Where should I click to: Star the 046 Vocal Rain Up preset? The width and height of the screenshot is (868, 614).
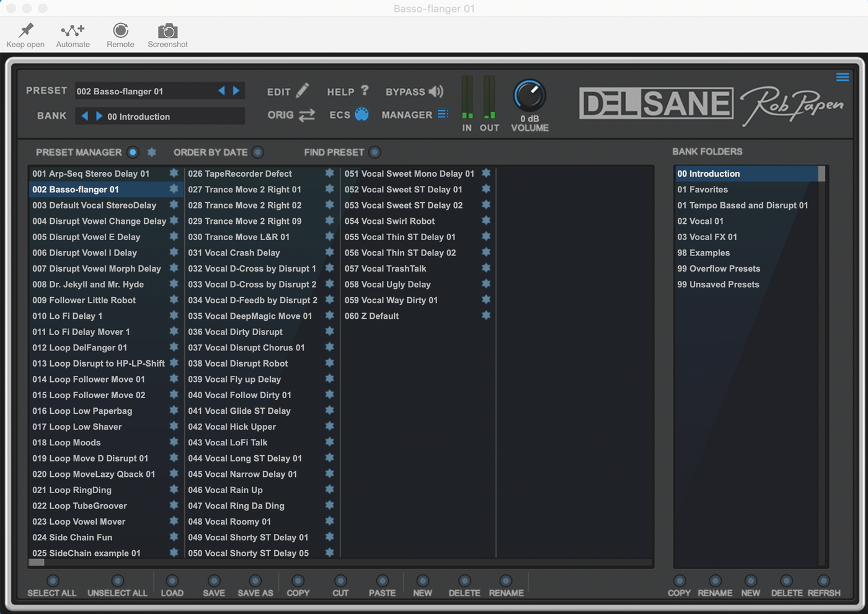point(329,489)
